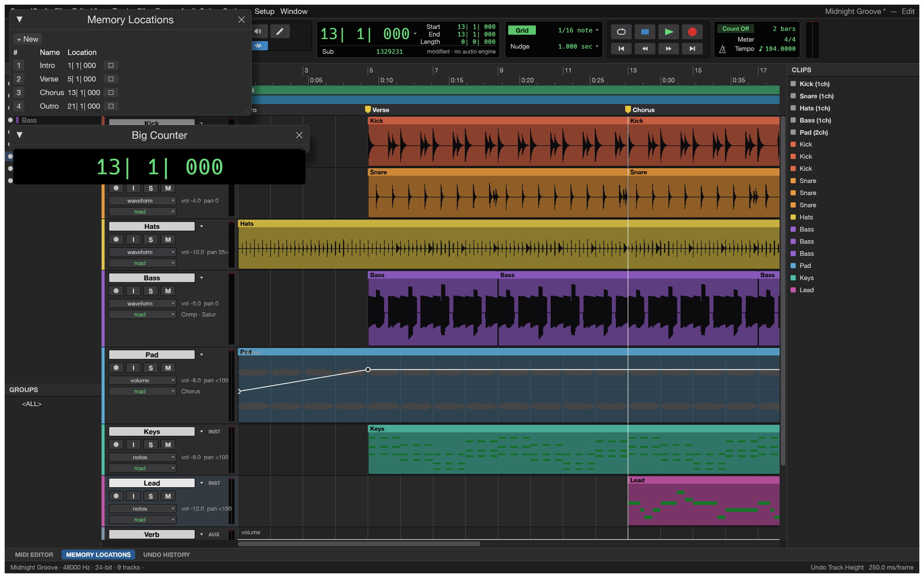Mute the Bass track

(x=168, y=291)
